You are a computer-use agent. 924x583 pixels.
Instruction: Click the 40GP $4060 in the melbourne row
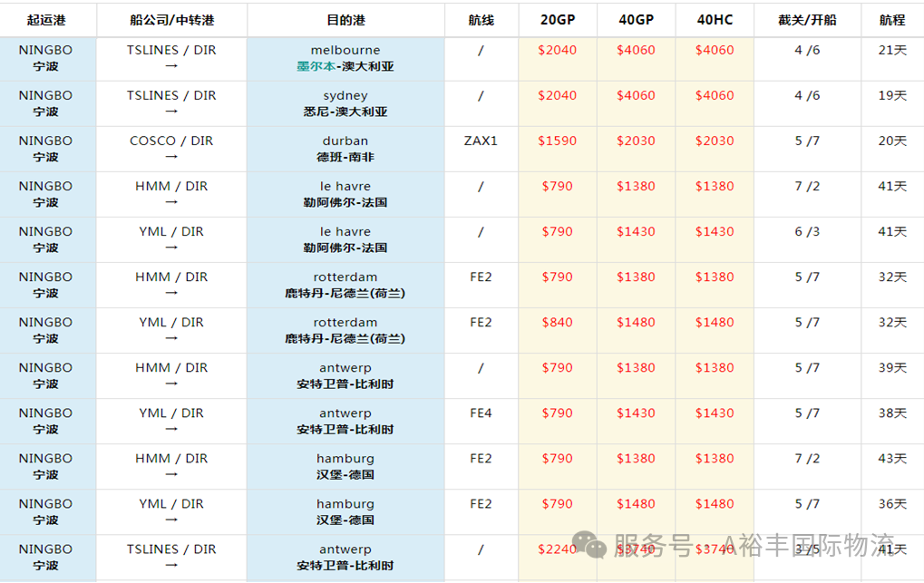pos(636,50)
